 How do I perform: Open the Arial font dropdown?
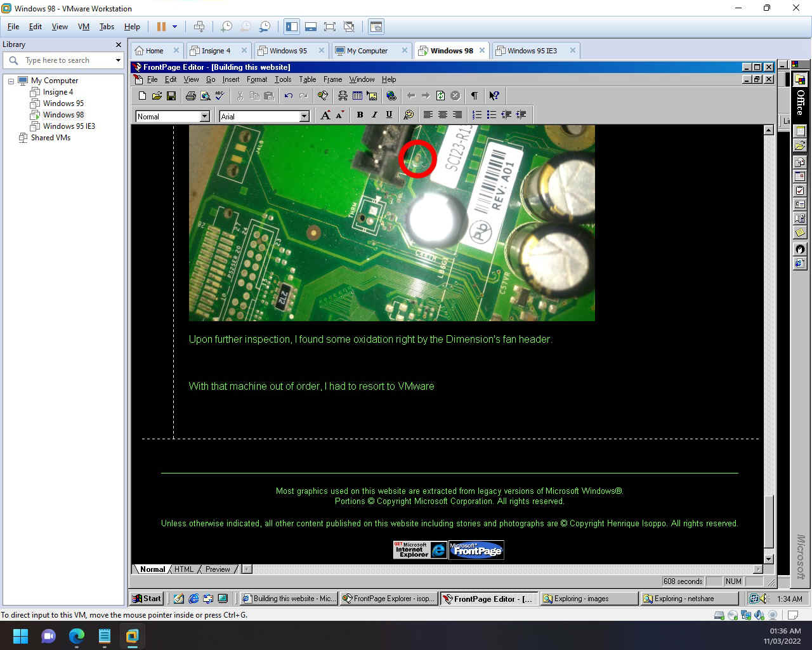(x=304, y=116)
